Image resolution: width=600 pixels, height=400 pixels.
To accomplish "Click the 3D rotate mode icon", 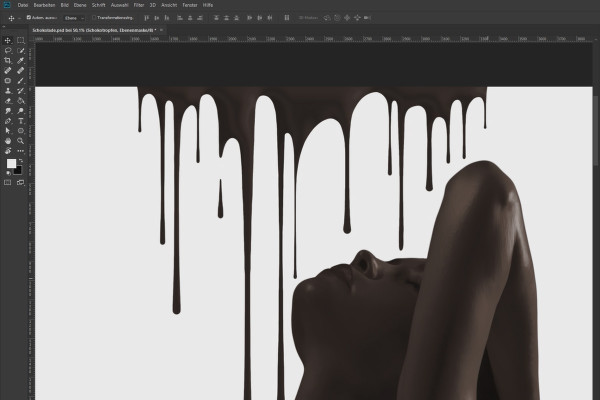I will (x=327, y=18).
